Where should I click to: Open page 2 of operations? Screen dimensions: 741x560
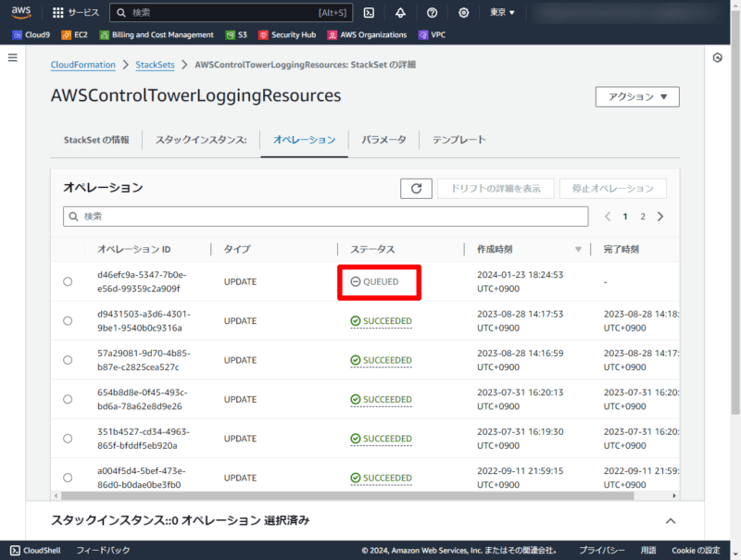coord(643,217)
